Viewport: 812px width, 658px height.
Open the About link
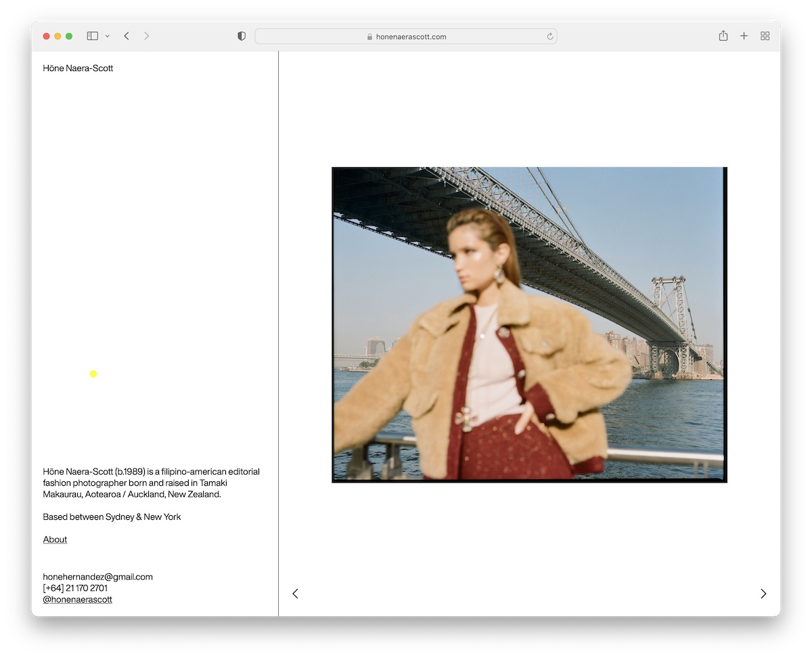pyautogui.click(x=55, y=540)
